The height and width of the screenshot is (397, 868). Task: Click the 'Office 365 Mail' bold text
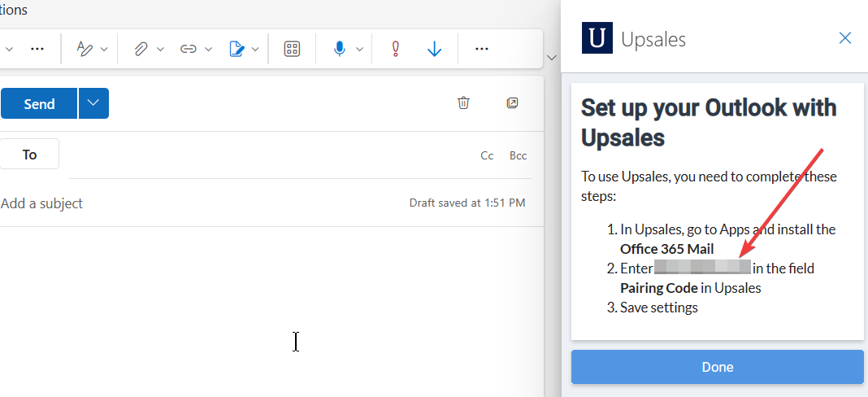[x=666, y=249]
